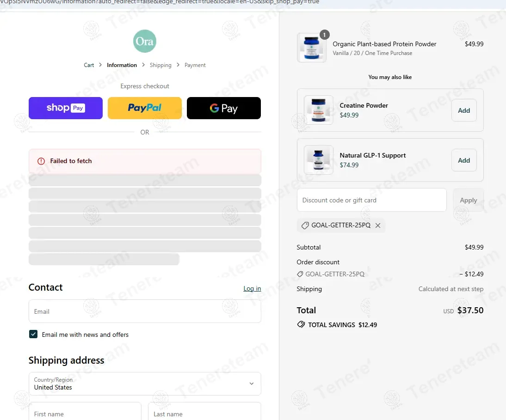Remove the GOAL-GETTER-25PQ discount code
Viewport: 506px width, 420px height.
point(378,225)
